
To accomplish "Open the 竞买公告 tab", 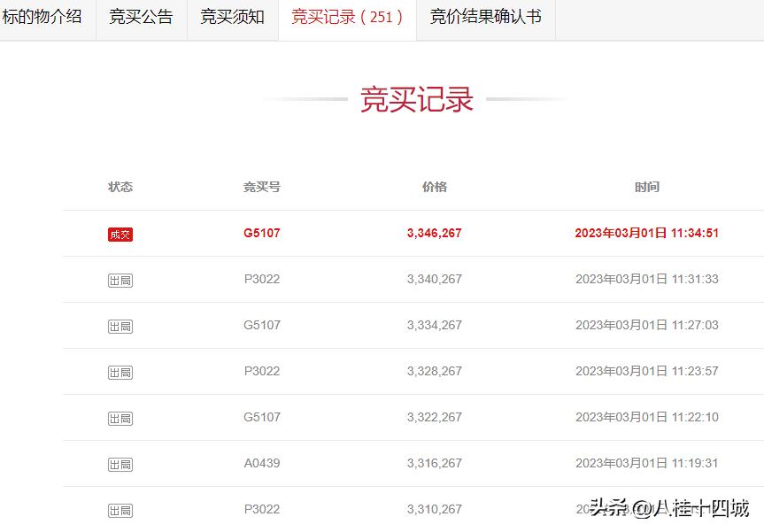I will pyautogui.click(x=140, y=18).
